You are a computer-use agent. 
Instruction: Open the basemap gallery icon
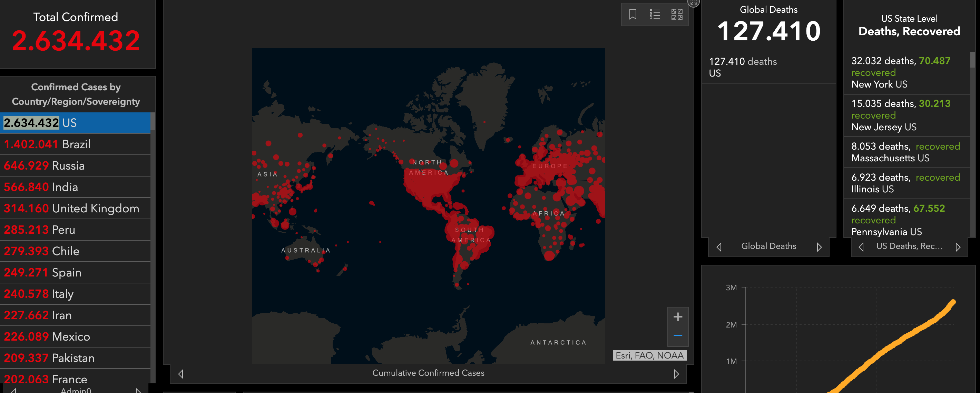[x=677, y=14]
